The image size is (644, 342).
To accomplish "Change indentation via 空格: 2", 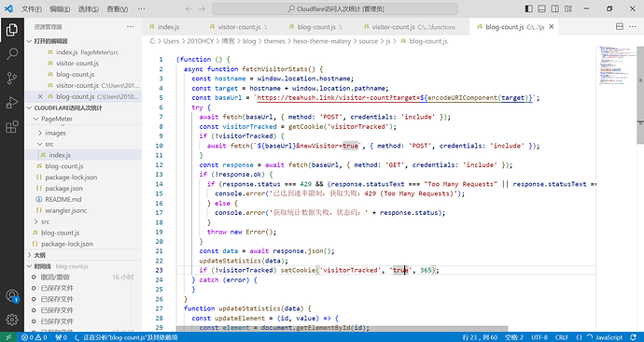I will pyautogui.click(x=514, y=337).
